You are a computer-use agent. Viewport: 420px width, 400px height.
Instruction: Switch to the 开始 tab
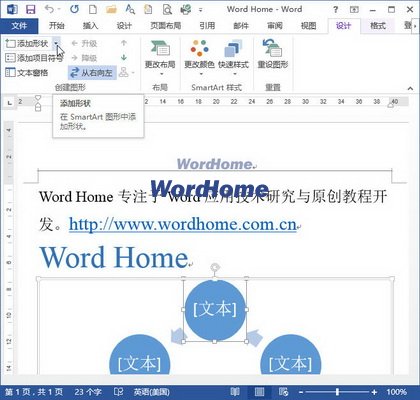pos(57,26)
